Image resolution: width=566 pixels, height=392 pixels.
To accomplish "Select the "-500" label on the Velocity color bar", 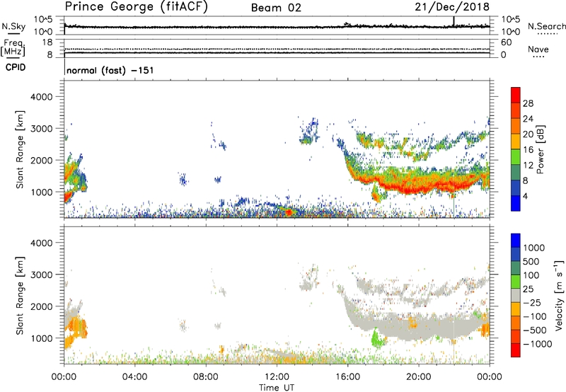I will (x=535, y=330).
